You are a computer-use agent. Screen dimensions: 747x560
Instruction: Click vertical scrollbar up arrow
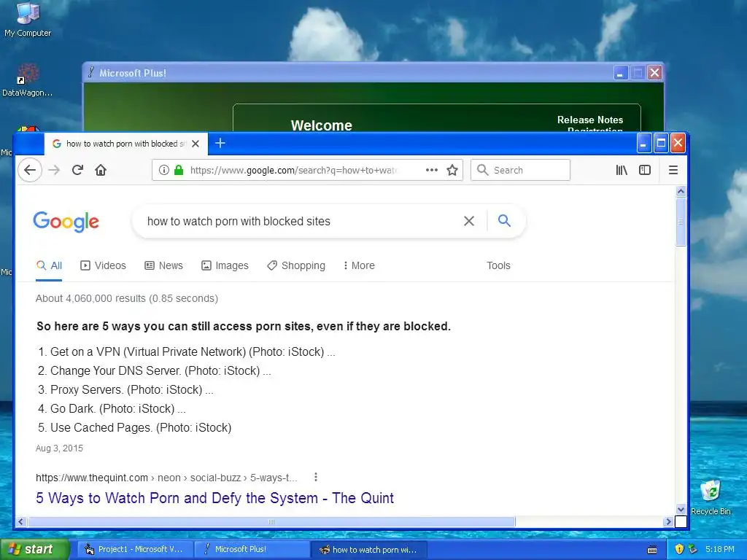(x=681, y=192)
